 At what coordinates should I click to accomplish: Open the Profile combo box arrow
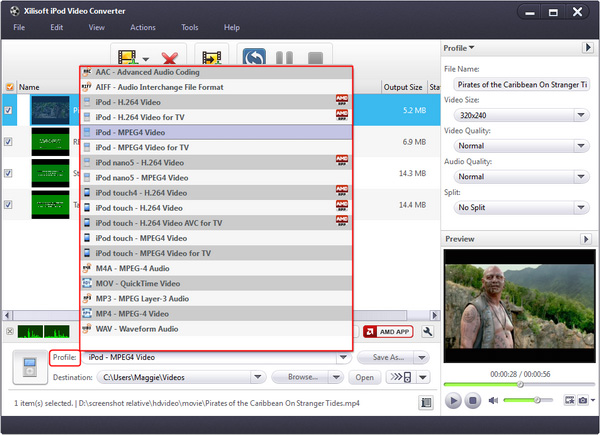[x=343, y=357]
